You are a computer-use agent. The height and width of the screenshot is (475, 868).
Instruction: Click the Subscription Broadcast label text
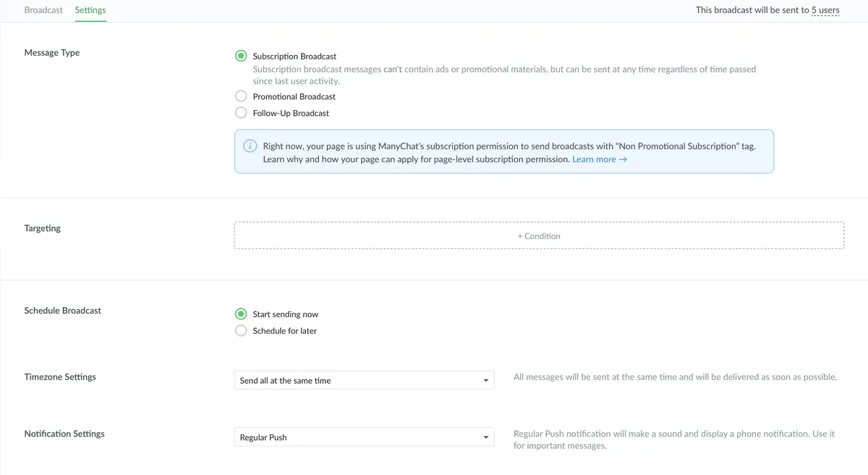coord(294,56)
